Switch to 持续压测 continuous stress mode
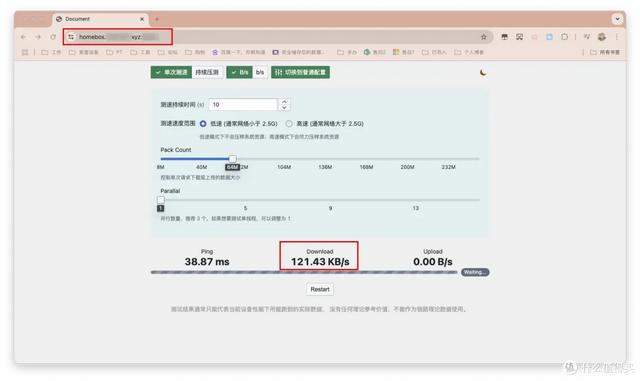 (207, 72)
